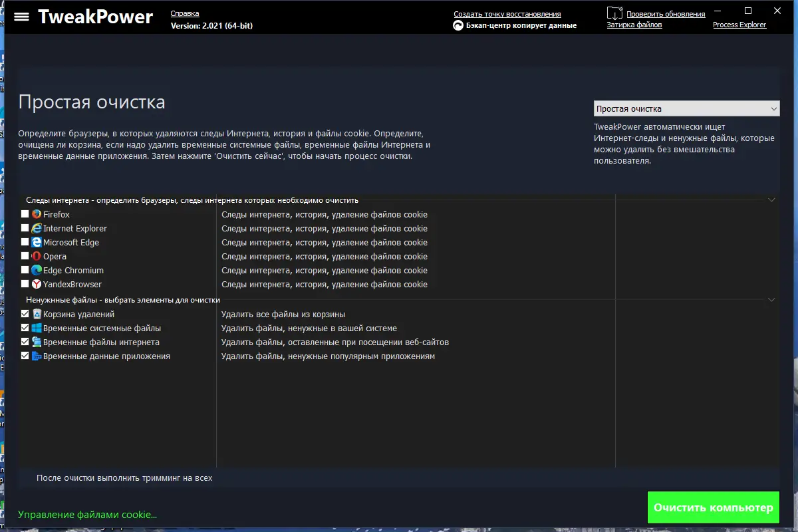Click После очистки выполнить тримминг на всех
Screen dimensions: 798x532
pyautogui.click(x=124, y=477)
